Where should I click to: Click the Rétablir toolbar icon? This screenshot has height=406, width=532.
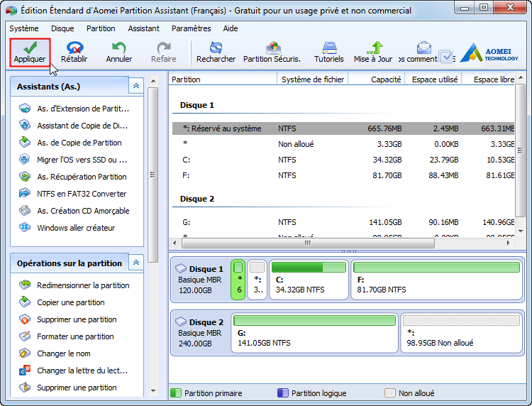pos(74,53)
